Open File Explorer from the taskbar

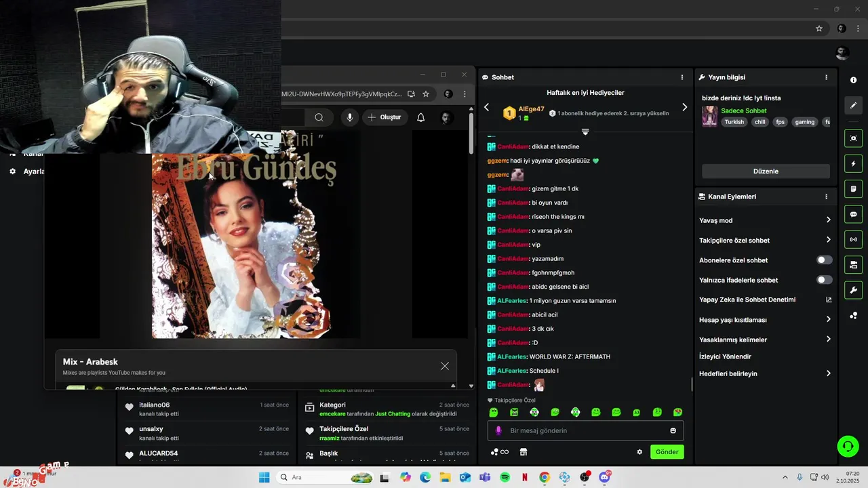pos(445,477)
